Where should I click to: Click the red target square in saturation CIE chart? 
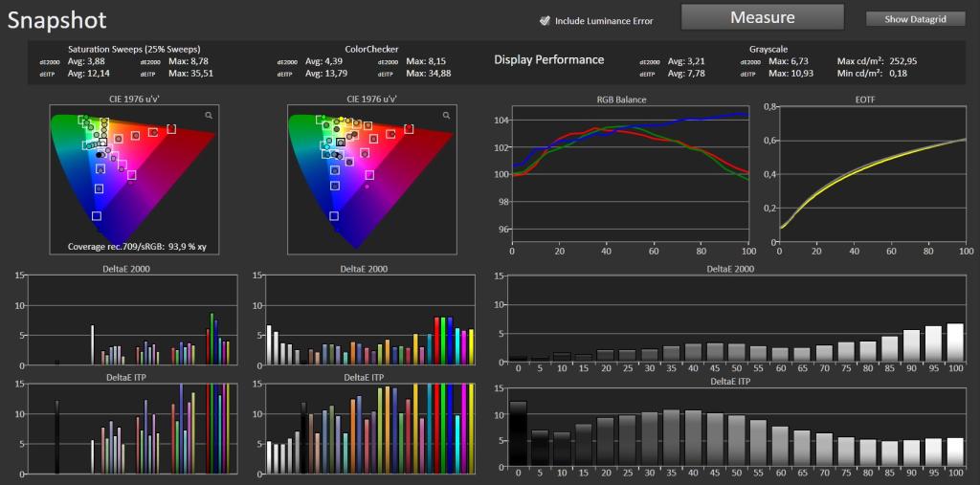(171, 129)
